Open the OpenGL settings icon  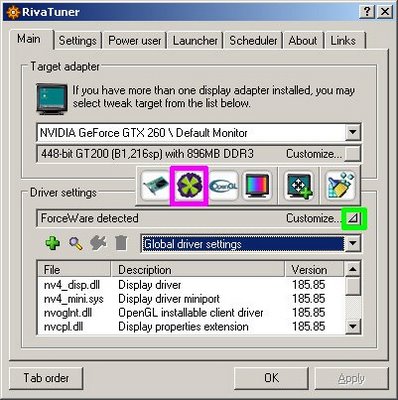[224, 186]
